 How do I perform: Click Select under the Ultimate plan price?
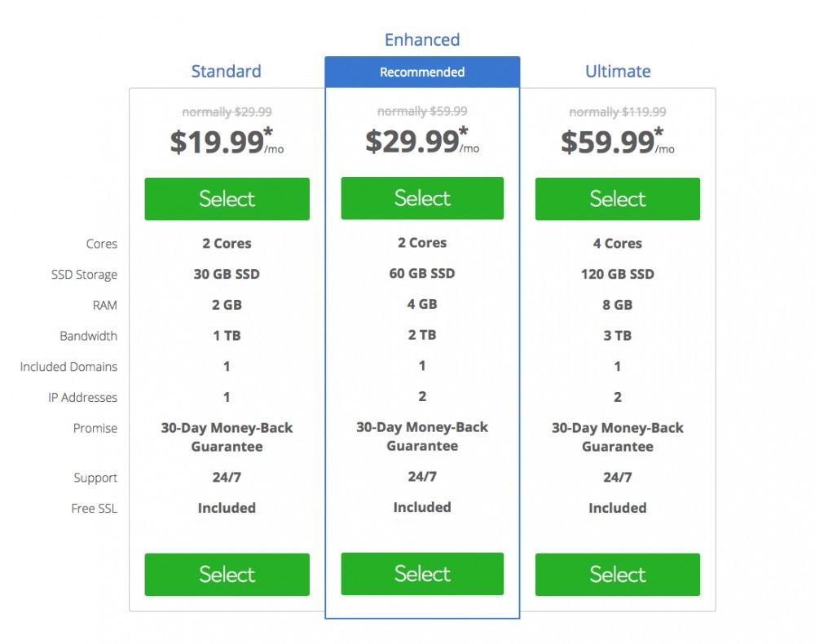617,198
